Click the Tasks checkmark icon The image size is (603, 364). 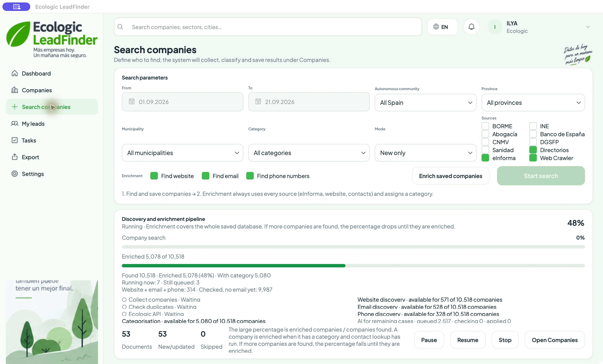tap(14, 140)
